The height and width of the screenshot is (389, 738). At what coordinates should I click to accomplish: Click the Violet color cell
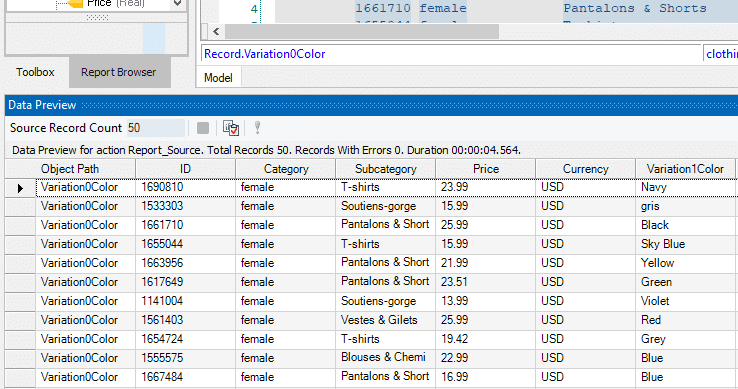(685, 301)
